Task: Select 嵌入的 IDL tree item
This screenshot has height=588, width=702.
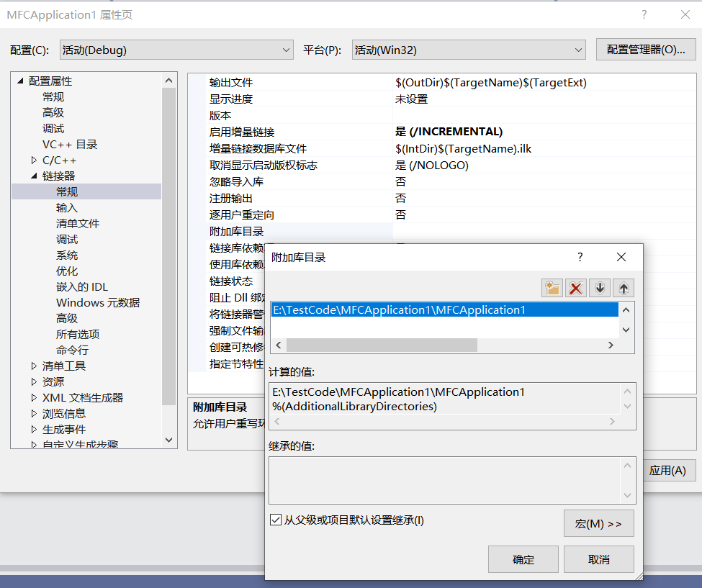Action: click(x=82, y=287)
